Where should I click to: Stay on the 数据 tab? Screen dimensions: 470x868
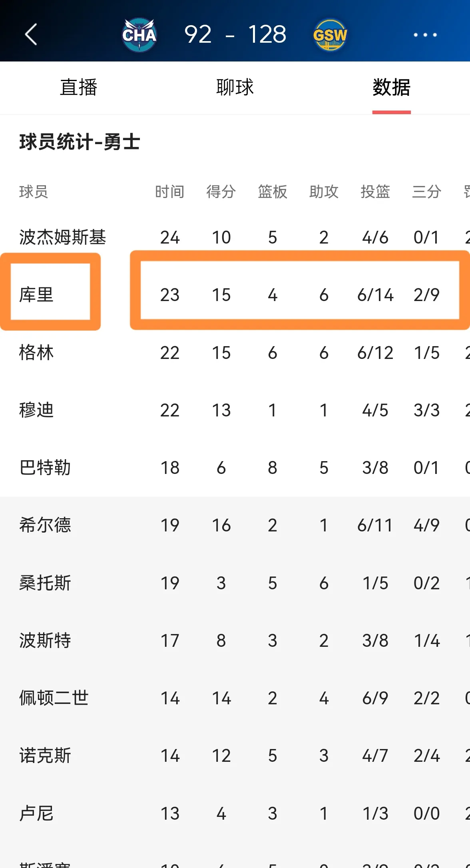(390, 88)
